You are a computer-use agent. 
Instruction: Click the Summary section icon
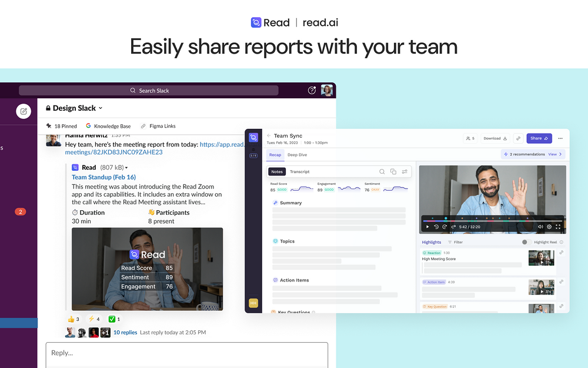click(275, 203)
